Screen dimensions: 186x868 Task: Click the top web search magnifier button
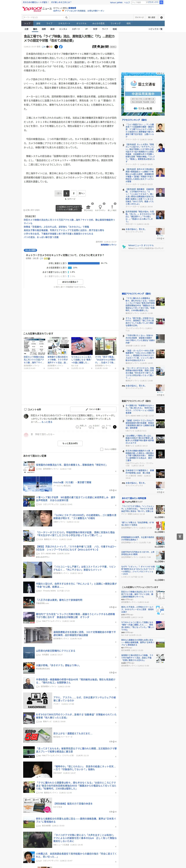(x=161, y=2)
